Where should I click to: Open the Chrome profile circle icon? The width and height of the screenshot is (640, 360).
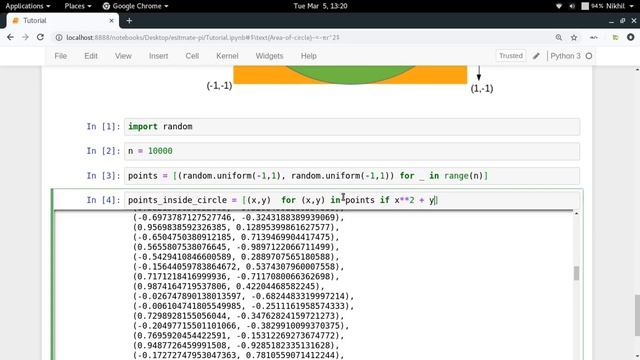click(631, 37)
